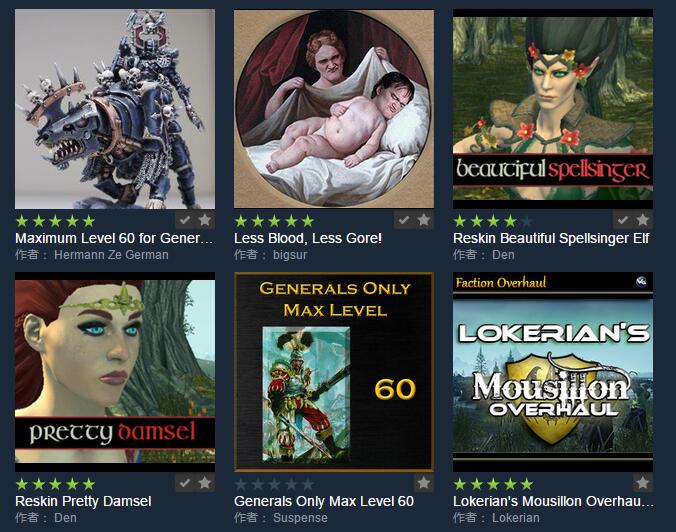Image resolution: width=676 pixels, height=532 pixels.
Task: Favorite Lokerian's Mousillon Overhaul star icon
Action: pyautogui.click(x=643, y=483)
